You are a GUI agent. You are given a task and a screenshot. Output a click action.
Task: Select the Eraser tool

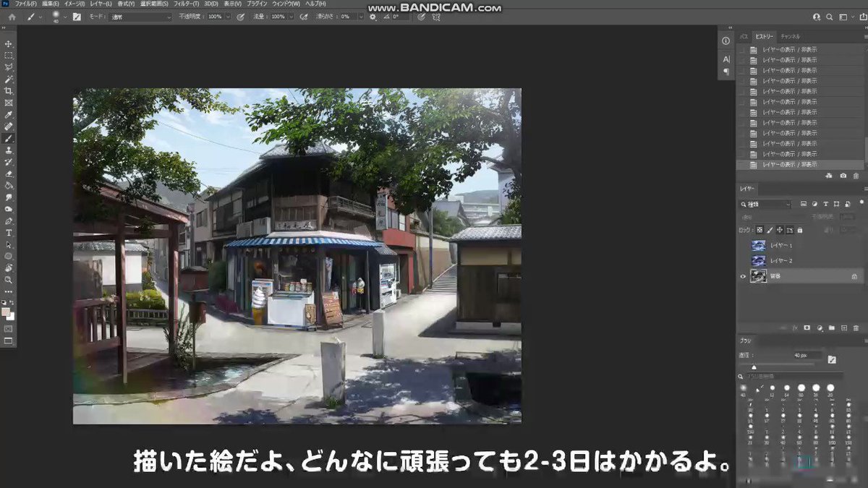(x=9, y=174)
